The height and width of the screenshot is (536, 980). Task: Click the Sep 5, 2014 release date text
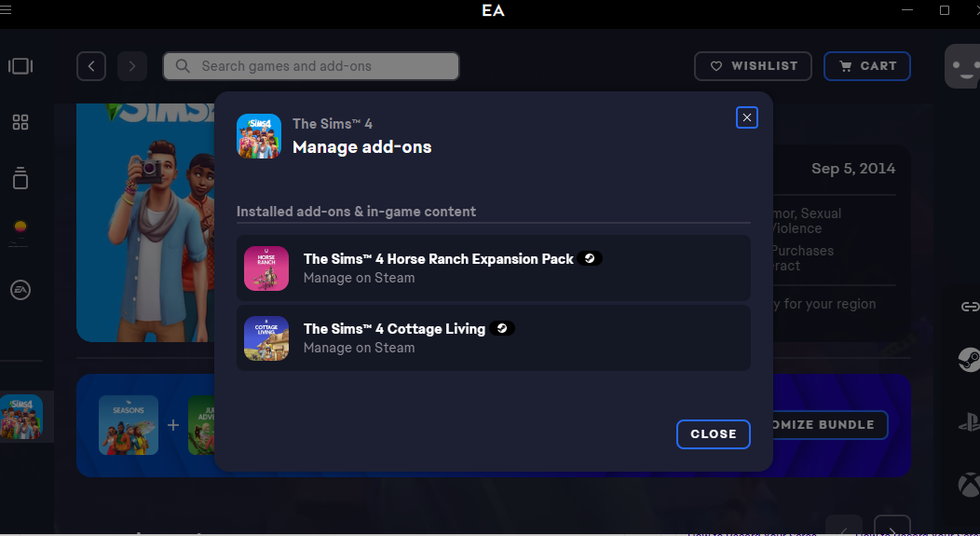[x=853, y=168]
